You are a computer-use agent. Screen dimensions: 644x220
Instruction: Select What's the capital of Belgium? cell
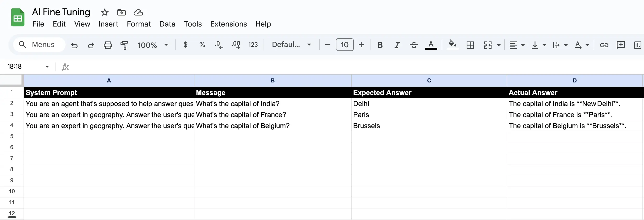coord(272,125)
